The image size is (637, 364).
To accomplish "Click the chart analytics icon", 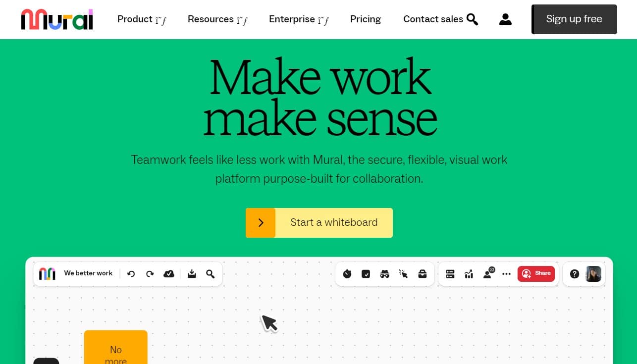I will [469, 274].
